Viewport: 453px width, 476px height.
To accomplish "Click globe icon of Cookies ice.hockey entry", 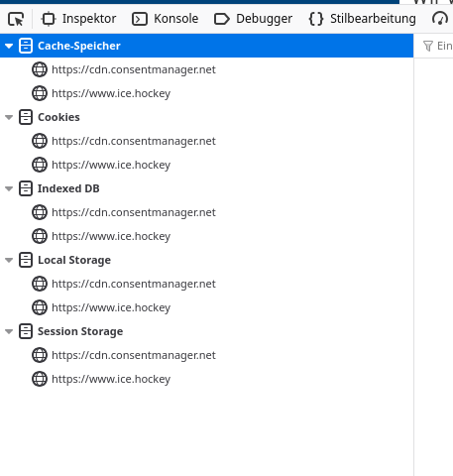I will [40, 165].
